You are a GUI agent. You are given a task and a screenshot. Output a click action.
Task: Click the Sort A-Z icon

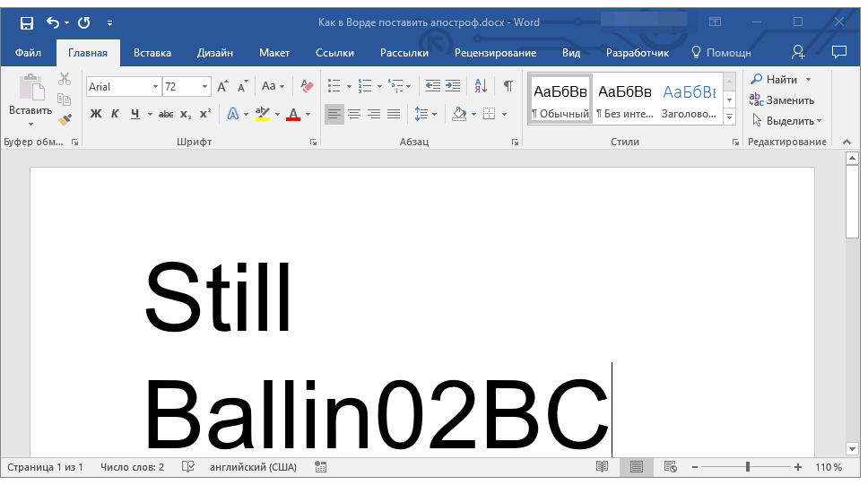[481, 86]
